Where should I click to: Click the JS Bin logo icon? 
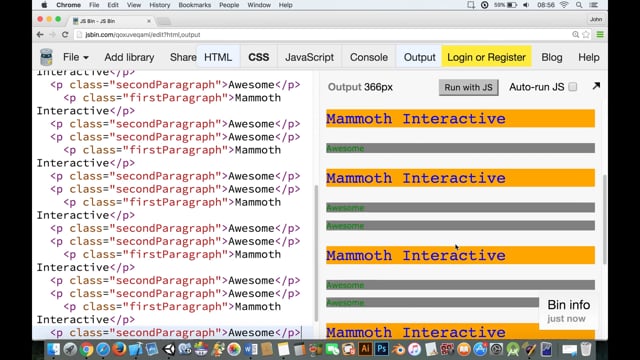click(46, 57)
